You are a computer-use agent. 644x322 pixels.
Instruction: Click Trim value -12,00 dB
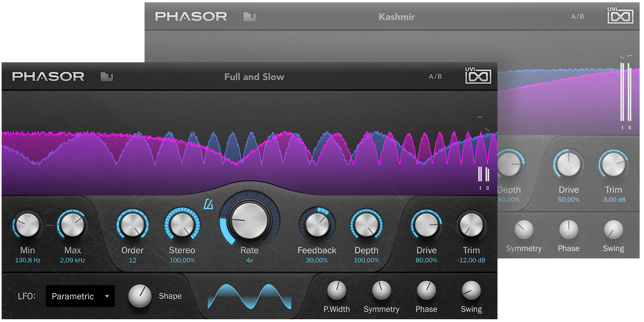(x=471, y=260)
